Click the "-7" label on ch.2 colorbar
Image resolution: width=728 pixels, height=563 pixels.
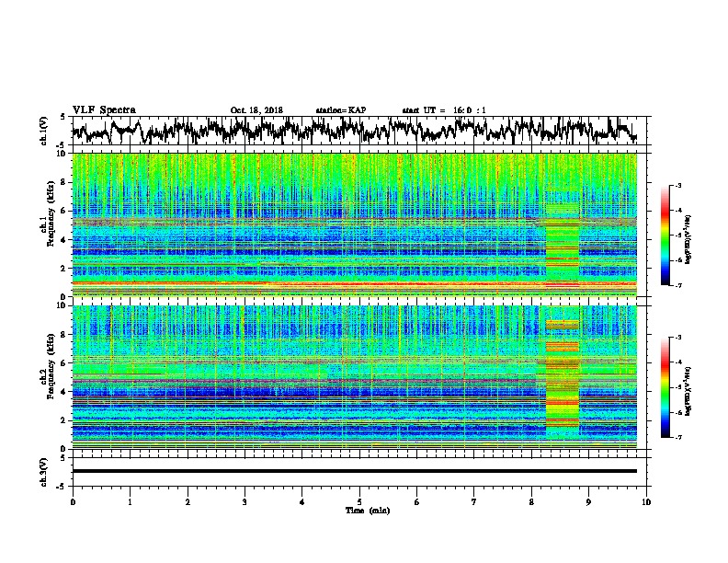click(x=677, y=437)
